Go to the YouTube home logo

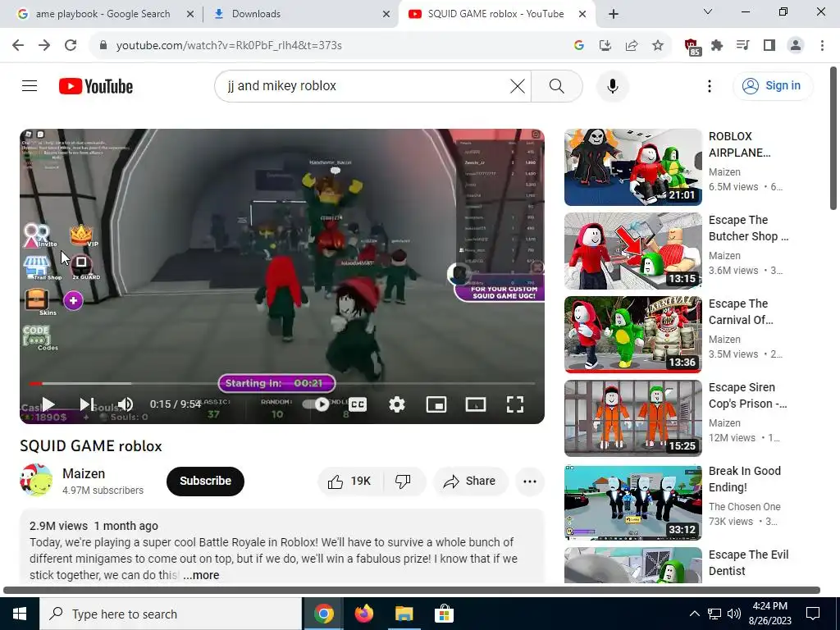point(96,86)
